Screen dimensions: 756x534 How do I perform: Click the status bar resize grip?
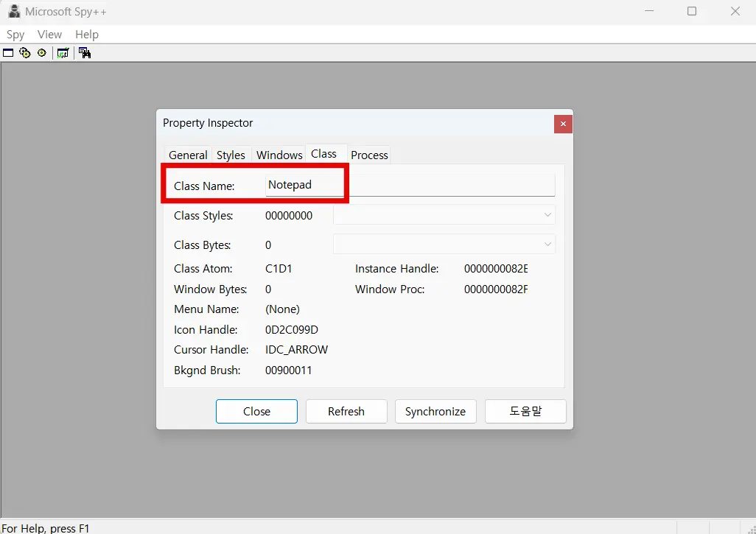click(751, 529)
